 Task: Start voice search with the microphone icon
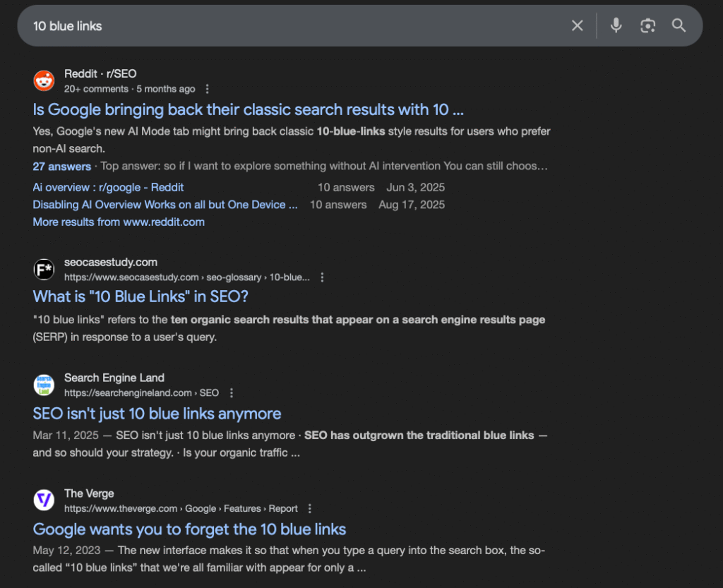(x=616, y=26)
